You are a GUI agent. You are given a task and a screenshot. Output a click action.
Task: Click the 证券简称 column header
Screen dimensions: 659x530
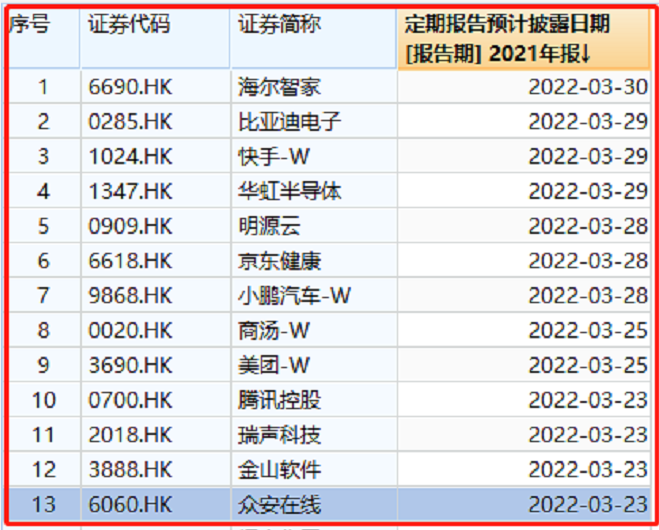[x=314, y=39]
